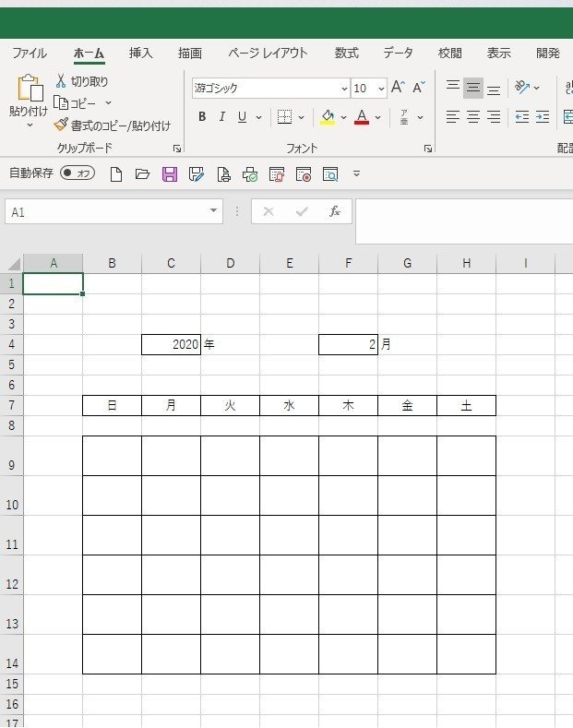The height and width of the screenshot is (728, 573).
Task: Open font name 游ゴシック dropdown
Action: tap(344, 89)
